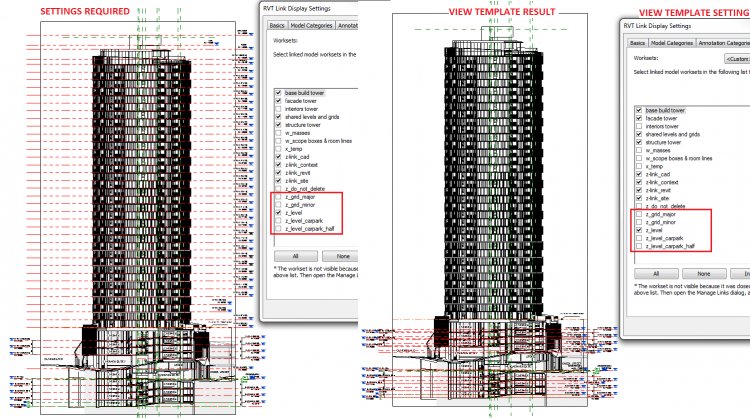
Task: Check 'z_level_carpark' in View Template Setting dialog
Action: [x=639, y=238]
